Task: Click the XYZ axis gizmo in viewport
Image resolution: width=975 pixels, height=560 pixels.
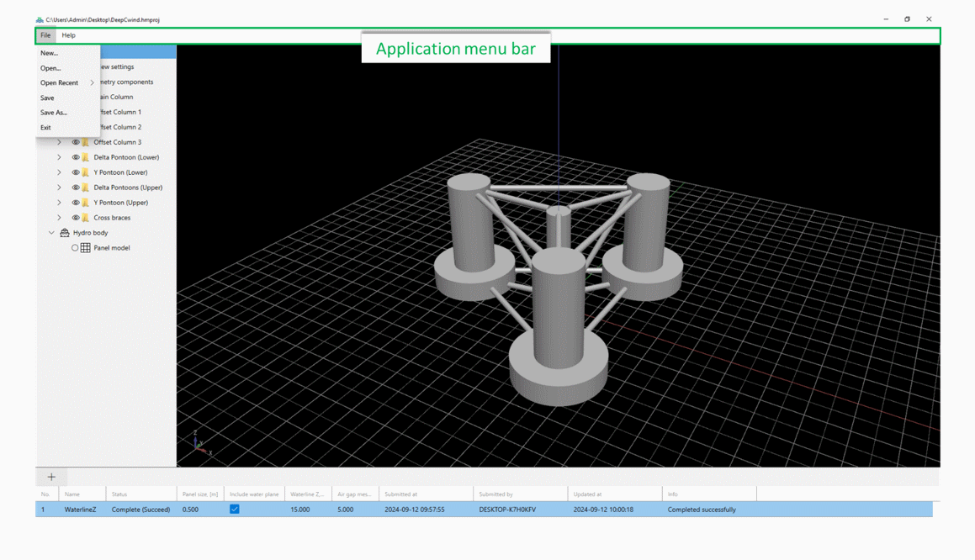Action: (x=201, y=442)
